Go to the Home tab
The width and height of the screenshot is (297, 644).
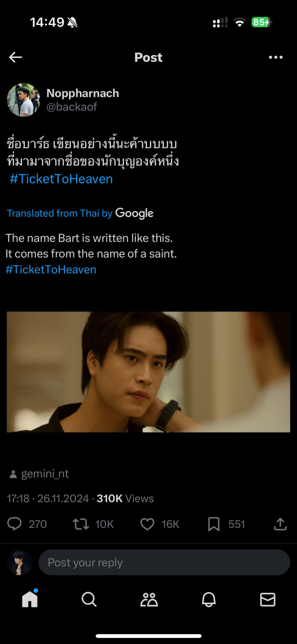click(x=30, y=599)
